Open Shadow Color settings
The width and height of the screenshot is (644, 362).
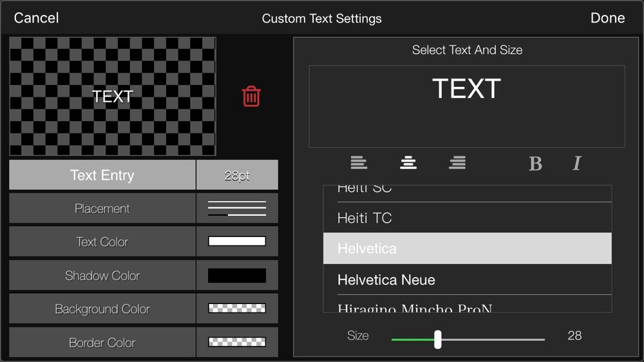click(102, 276)
